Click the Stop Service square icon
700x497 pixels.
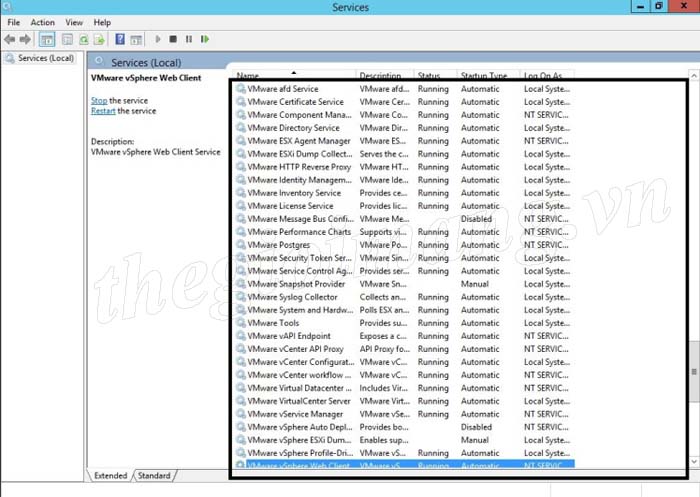tap(173, 39)
